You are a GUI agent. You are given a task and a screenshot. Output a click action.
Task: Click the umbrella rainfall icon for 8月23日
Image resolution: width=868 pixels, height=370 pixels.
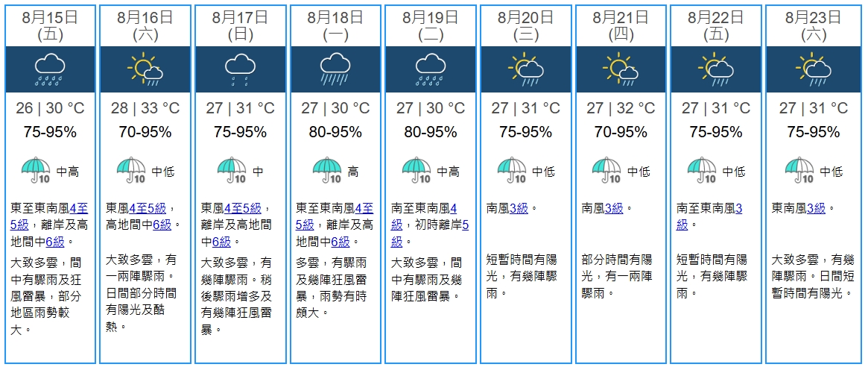(x=799, y=171)
